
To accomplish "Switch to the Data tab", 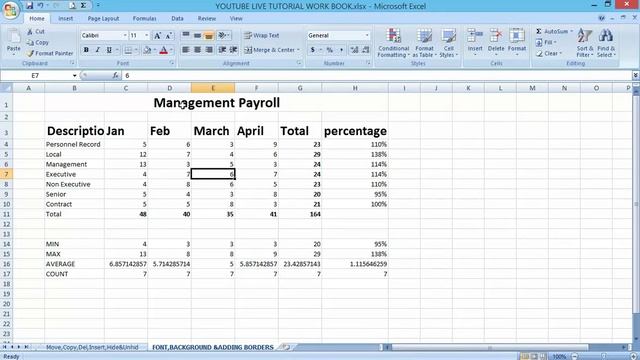I will pos(177,18).
